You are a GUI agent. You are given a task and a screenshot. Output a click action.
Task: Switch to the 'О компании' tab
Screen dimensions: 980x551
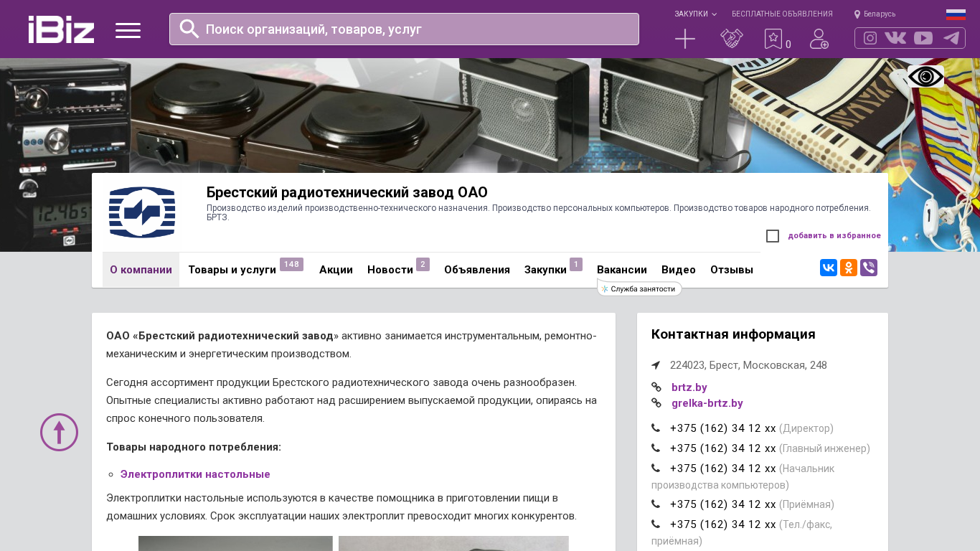click(141, 270)
